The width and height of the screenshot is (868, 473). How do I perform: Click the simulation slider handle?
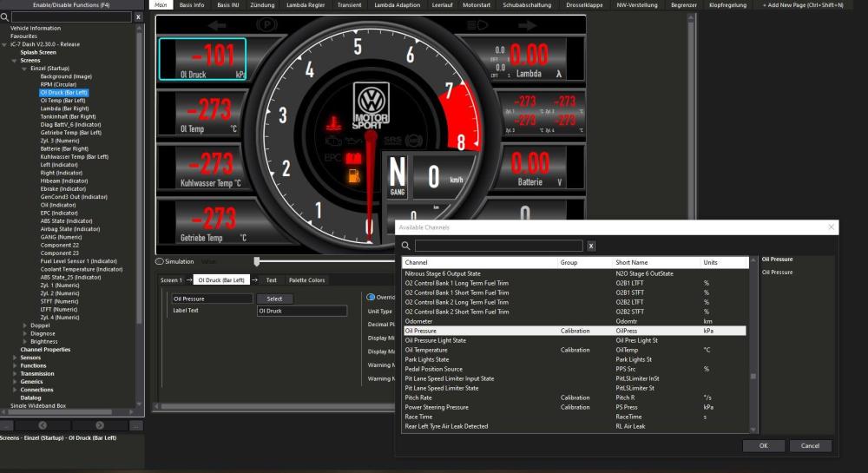coord(256,261)
